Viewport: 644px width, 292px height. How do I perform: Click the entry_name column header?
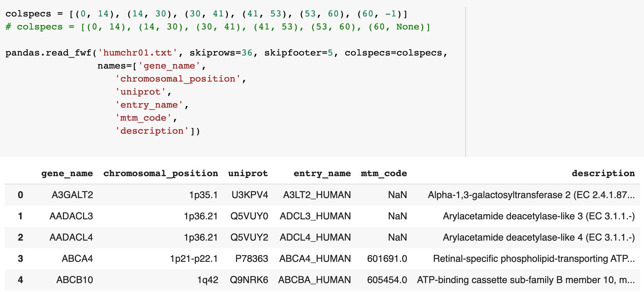click(x=322, y=173)
